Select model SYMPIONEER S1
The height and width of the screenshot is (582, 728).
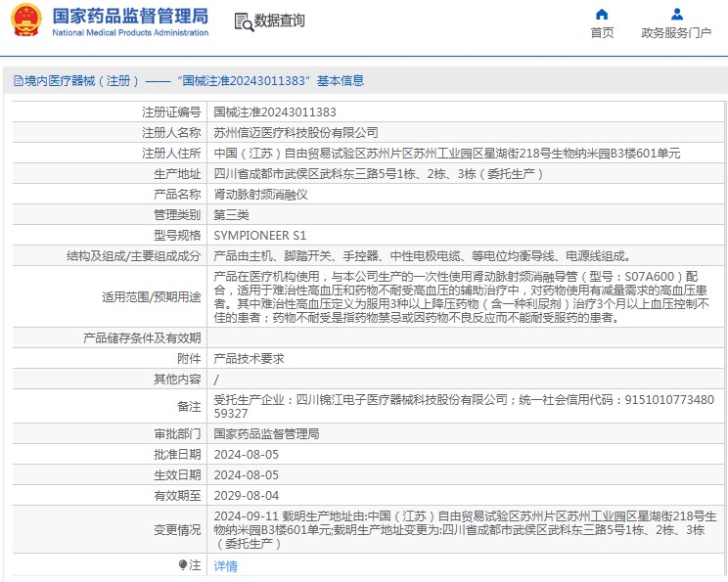pyautogui.click(x=260, y=236)
